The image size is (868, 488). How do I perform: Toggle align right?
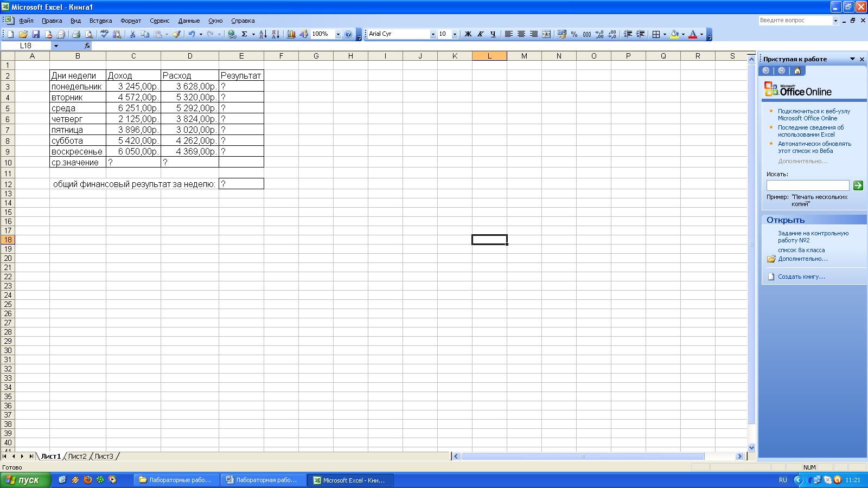point(534,34)
